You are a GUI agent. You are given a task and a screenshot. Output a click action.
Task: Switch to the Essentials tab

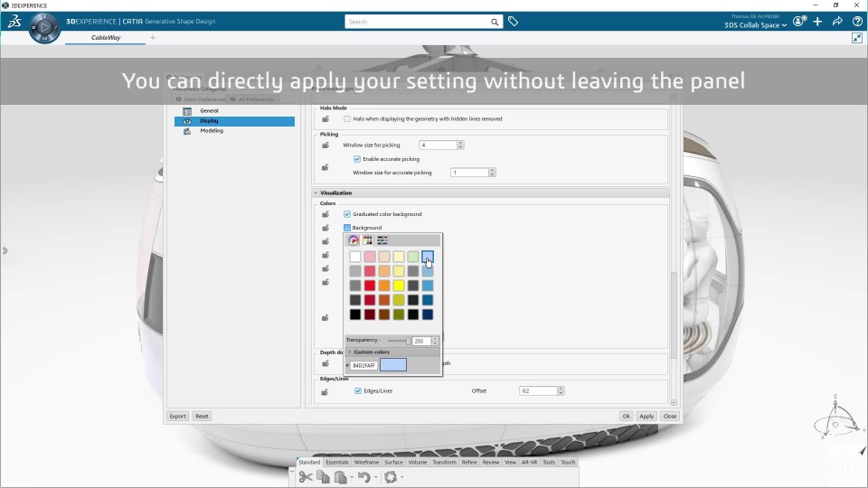coord(337,462)
